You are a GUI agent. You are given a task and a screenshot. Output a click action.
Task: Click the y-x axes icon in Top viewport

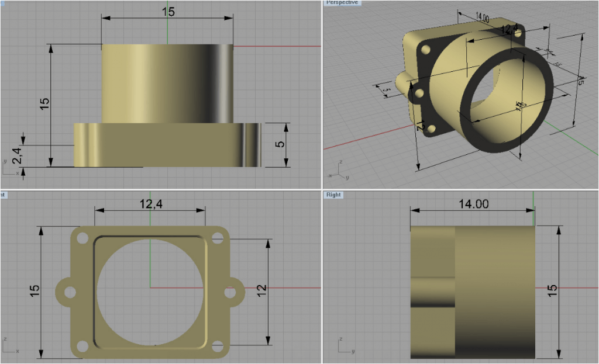click(x=11, y=167)
